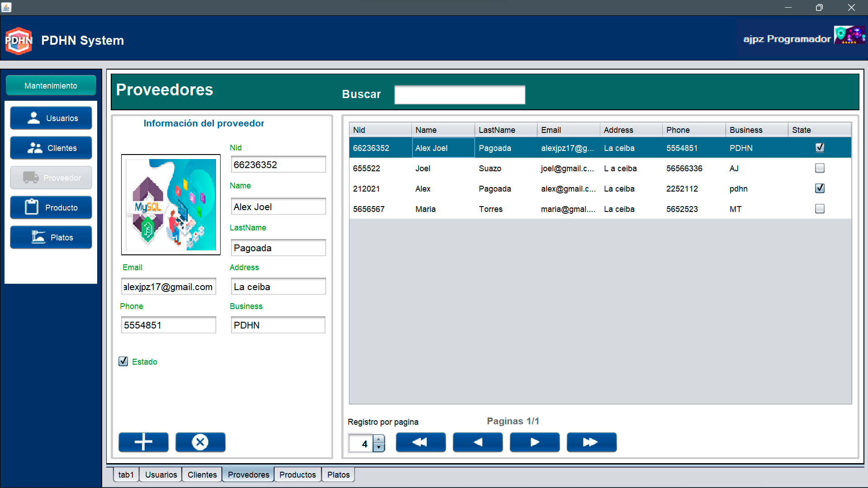The width and height of the screenshot is (868, 488).
Task: Click the Mantenimiento button
Action: 51,85
